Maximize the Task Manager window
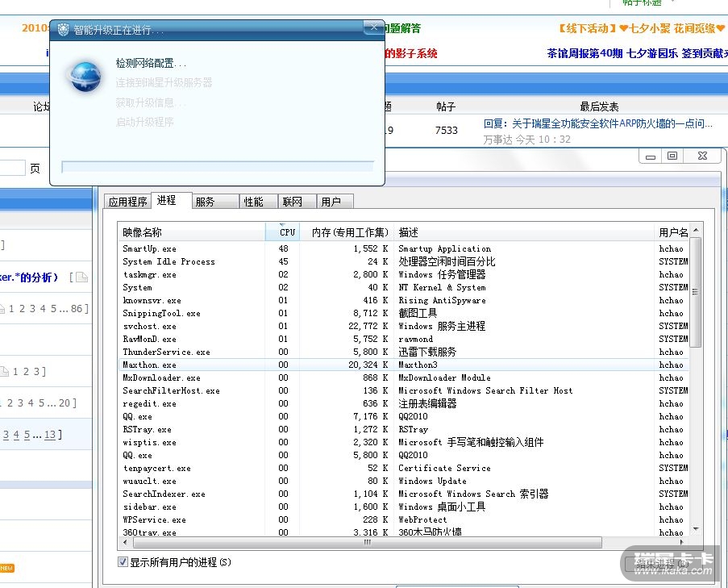728x588 pixels. coord(672,156)
